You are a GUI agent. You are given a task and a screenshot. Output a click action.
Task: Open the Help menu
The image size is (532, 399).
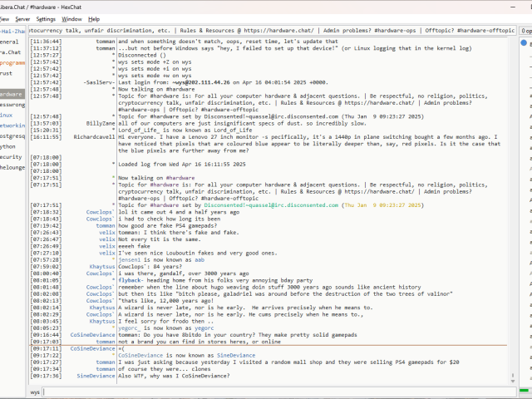(94, 18)
